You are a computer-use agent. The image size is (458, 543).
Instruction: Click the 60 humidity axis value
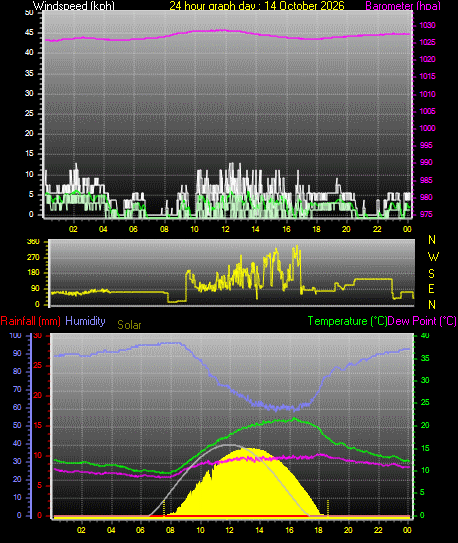pos(17,407)
